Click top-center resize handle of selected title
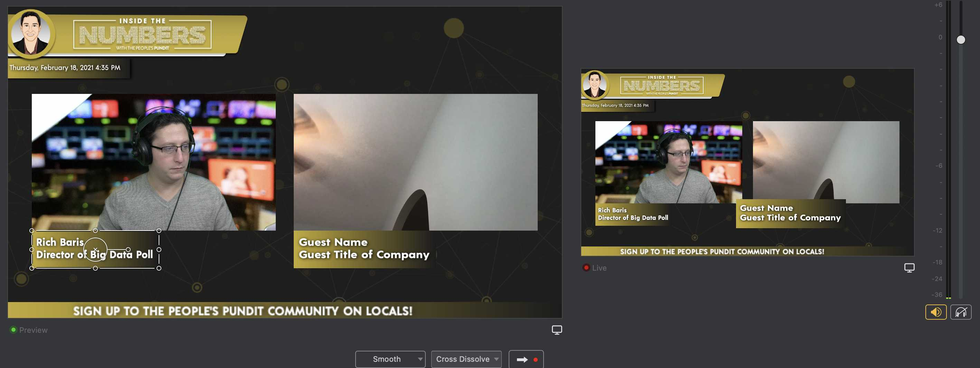The image size is (980, 368). pos(95,231)
